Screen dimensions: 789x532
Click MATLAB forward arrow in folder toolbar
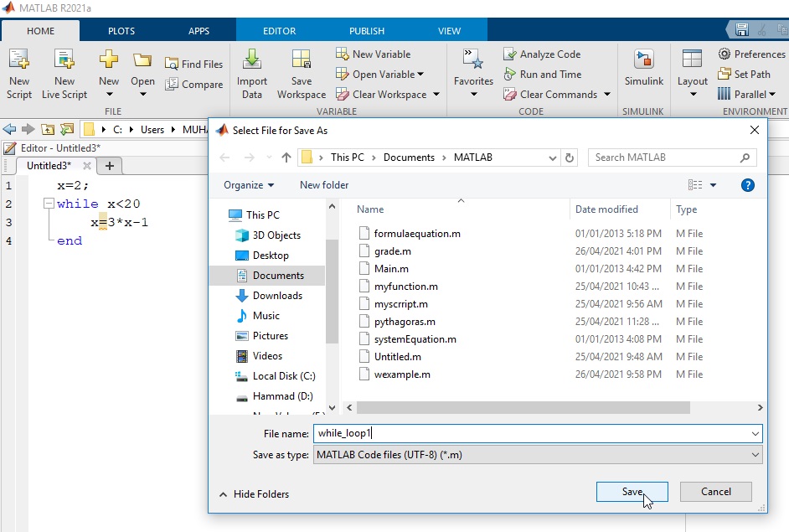[x=28, y=129]
